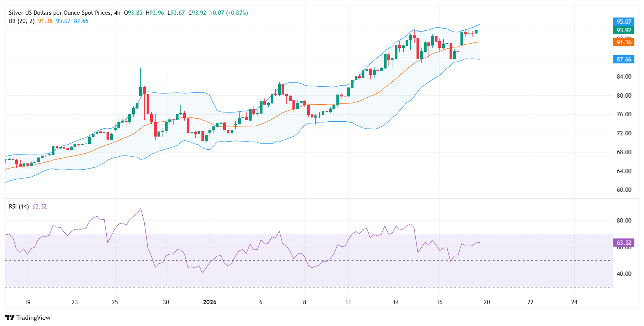
Task: Click the date 14 on the time axis
Action: click(395, 302)
